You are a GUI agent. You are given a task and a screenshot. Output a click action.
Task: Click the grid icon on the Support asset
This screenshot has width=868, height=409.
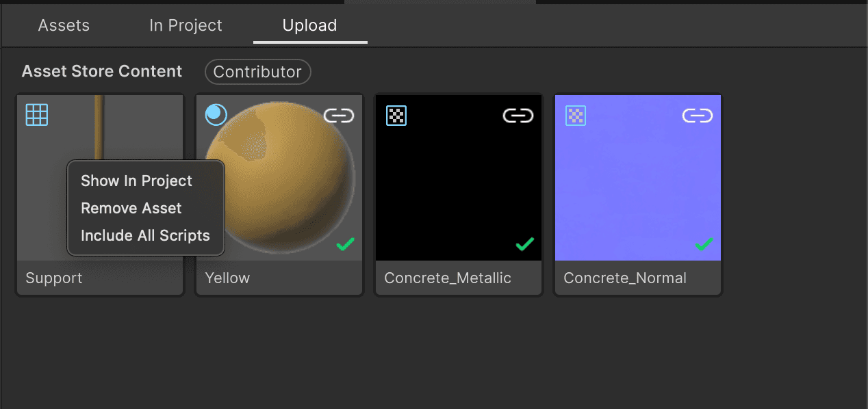point(36,114)
